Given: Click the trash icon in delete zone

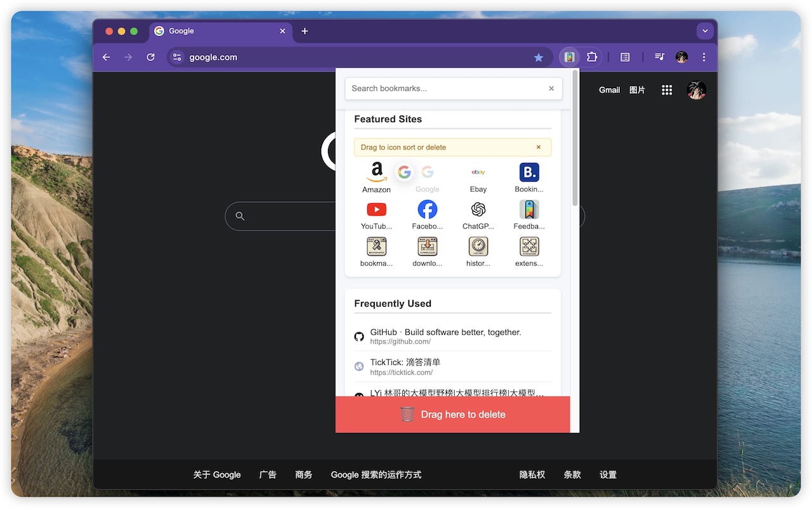Looking at the screenshot, I should point(407,414).
